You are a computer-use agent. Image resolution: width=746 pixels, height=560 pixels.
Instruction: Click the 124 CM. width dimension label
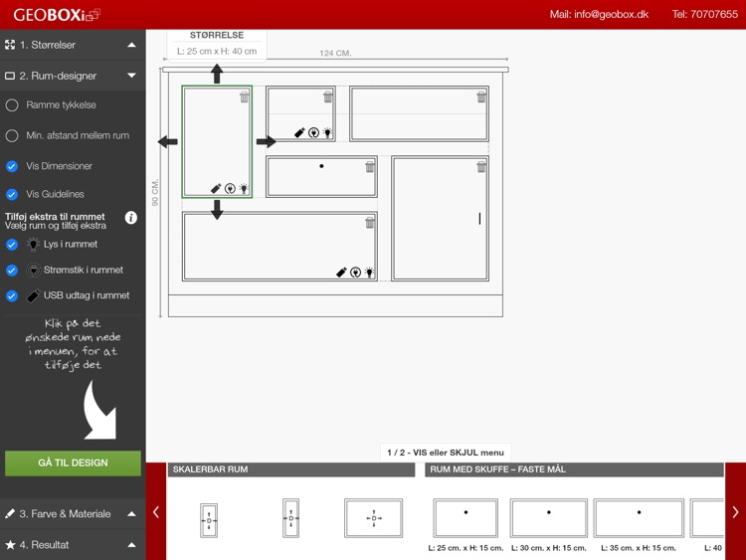point(335,54)
